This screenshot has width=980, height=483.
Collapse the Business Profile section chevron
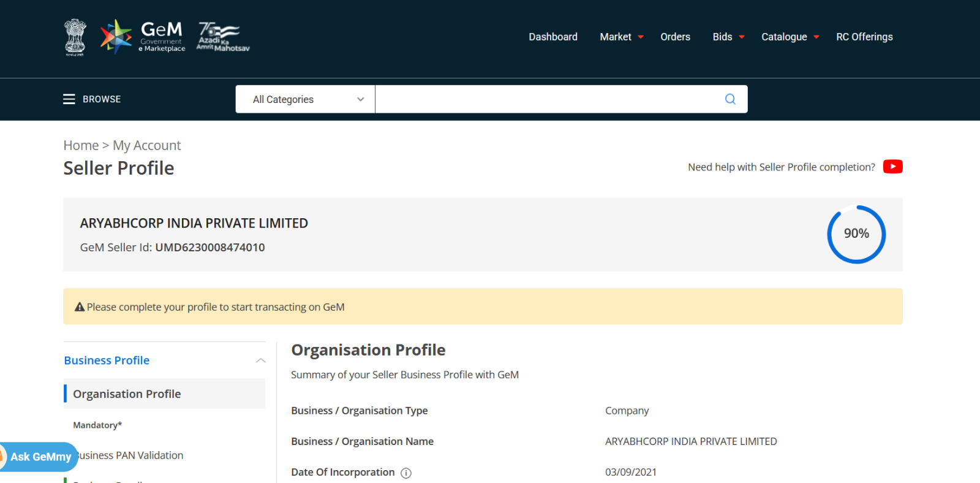point(260,360)
